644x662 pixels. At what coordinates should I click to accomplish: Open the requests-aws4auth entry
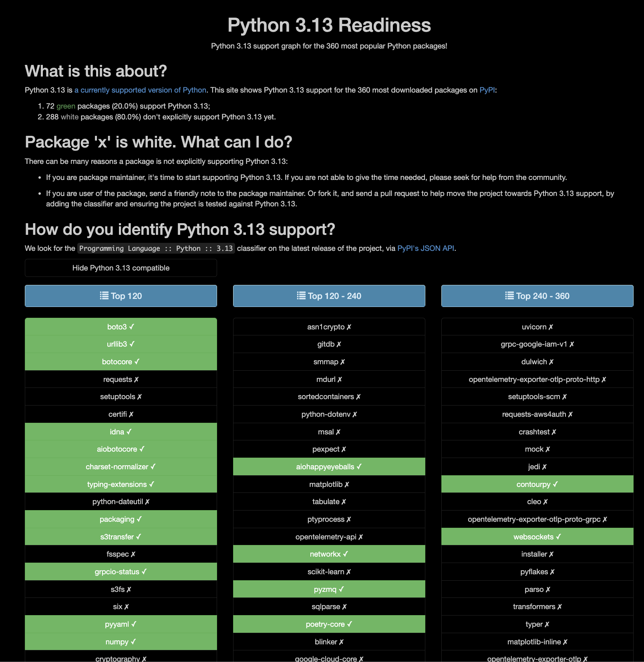tap(537, 414)
